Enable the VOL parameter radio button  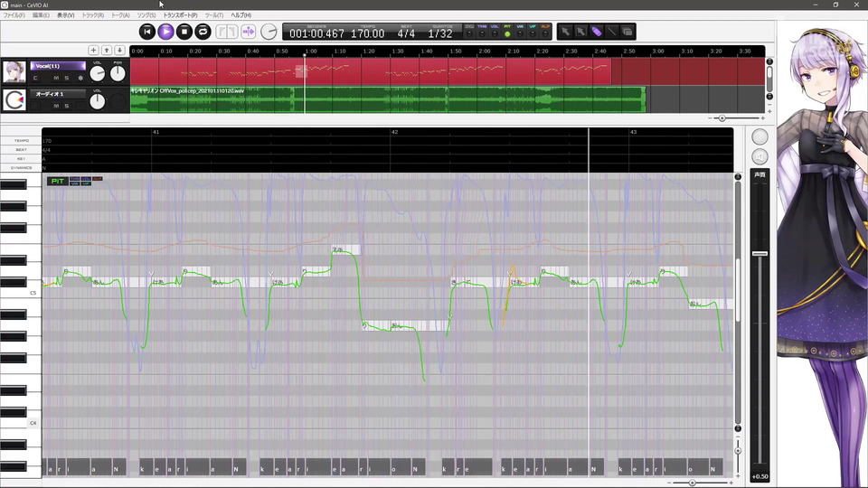495,33
